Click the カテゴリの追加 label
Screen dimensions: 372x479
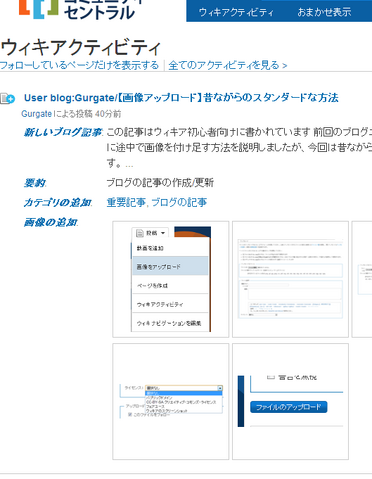(x=58, y=202)
